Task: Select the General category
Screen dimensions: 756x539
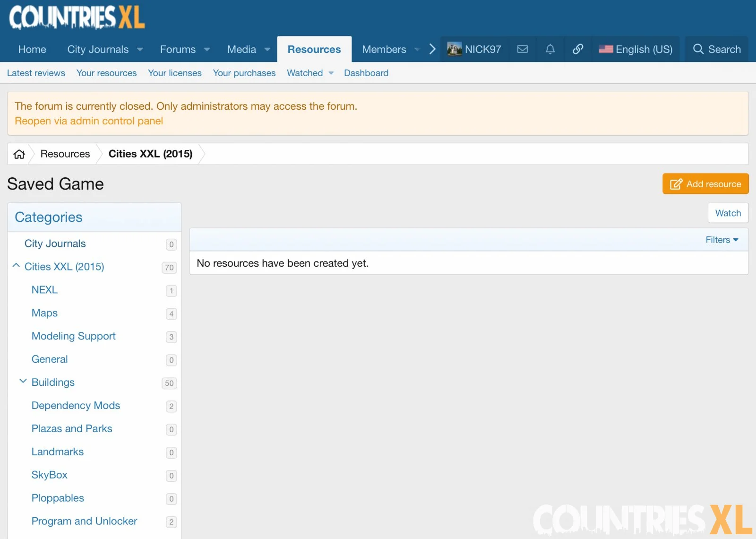Action: coord(50,359)
